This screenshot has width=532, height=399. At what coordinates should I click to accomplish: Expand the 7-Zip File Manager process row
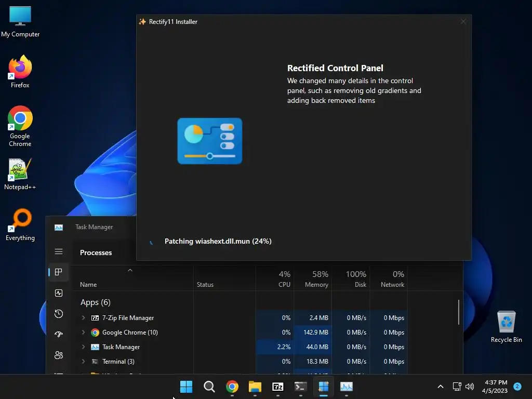click(83, 317)
